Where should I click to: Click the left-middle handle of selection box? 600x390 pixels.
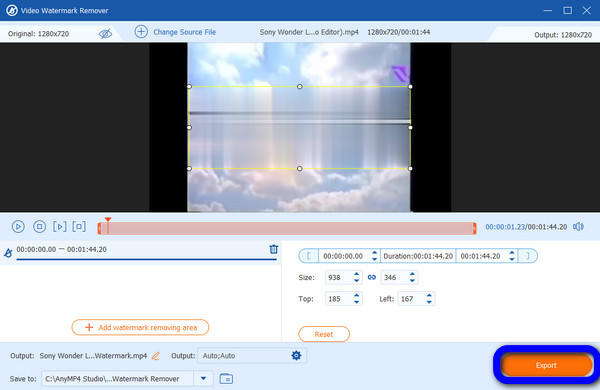pos(189,127)
